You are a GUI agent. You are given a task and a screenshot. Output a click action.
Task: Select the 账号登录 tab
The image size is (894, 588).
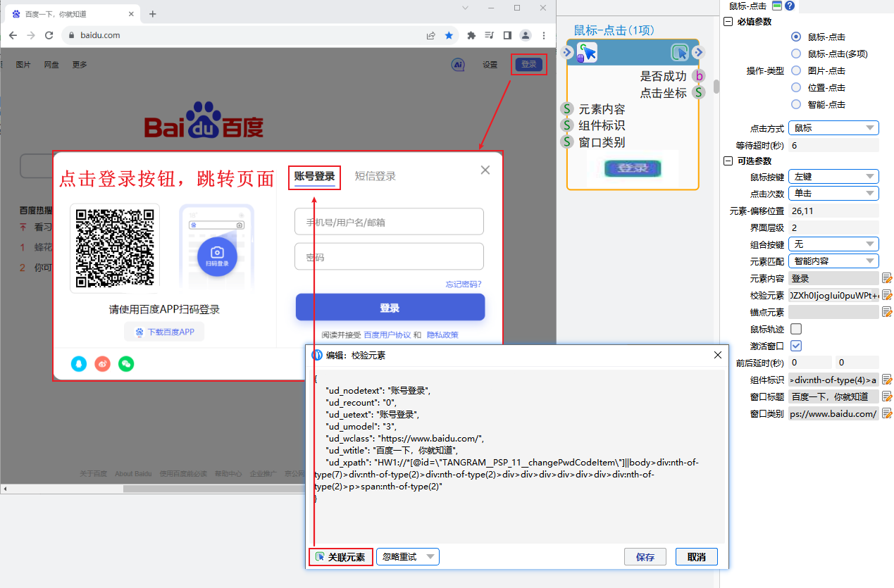[314, 176]
